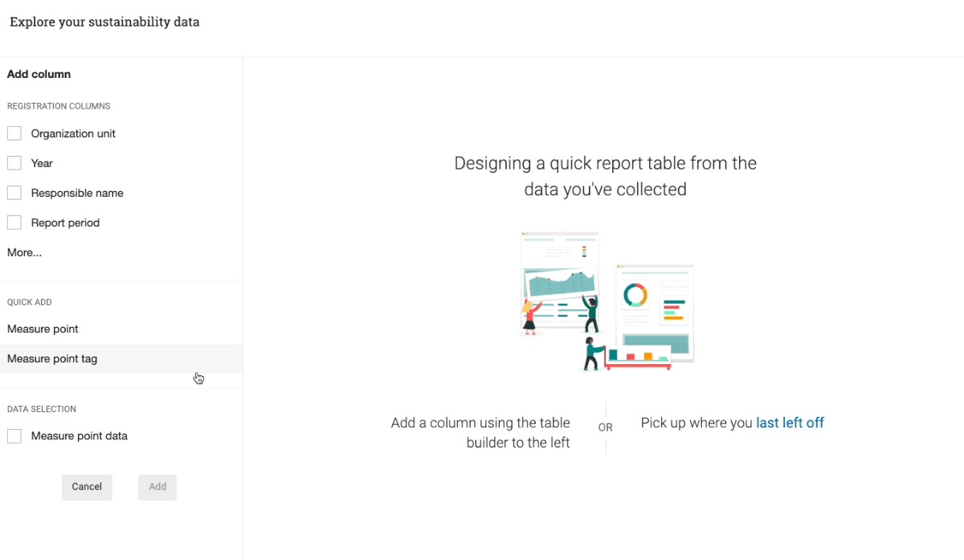Click the Data Selection section label
The width and height of the screenshot is (964, 560).
pyautogui.click(x=42, y=409)
